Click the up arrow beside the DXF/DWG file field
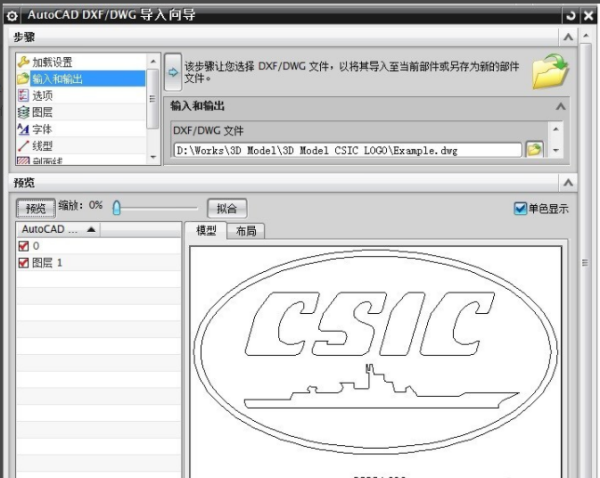600x478 pixels. tap(556, 129)
